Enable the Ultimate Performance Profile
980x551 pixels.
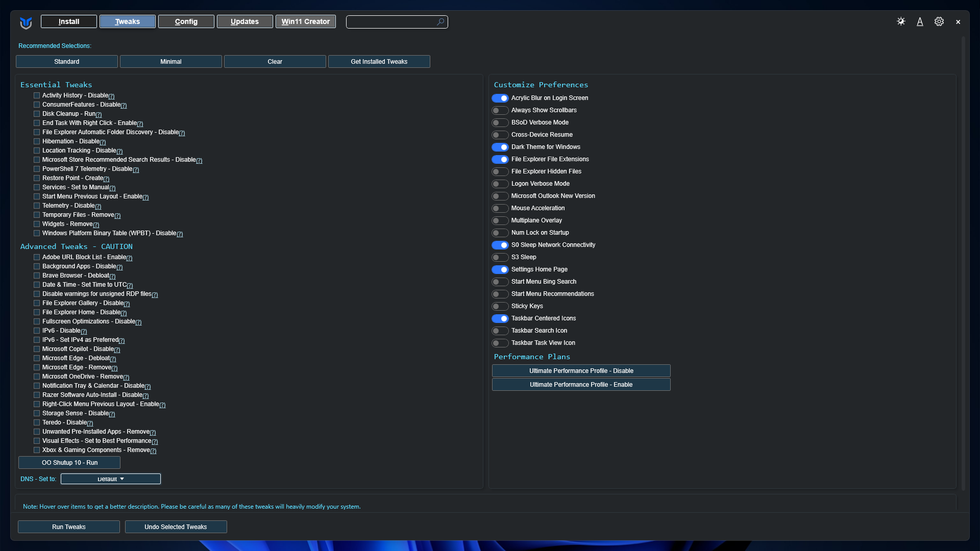coord(581,385)
